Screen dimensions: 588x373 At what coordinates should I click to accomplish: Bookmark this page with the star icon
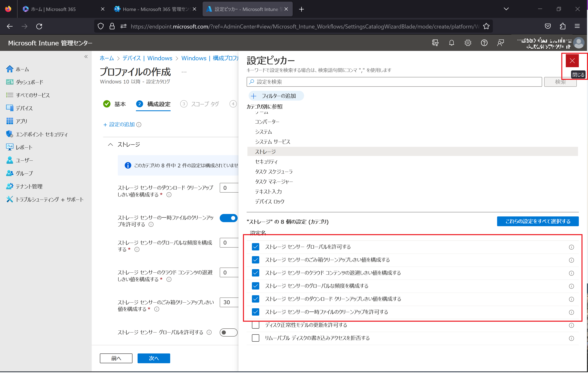[x=486, y=26]
